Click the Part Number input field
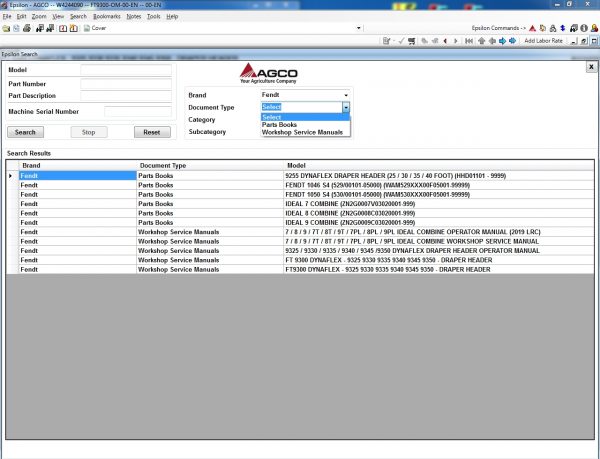Viewport: 600px width, 459px height. (x=126, y=84)
